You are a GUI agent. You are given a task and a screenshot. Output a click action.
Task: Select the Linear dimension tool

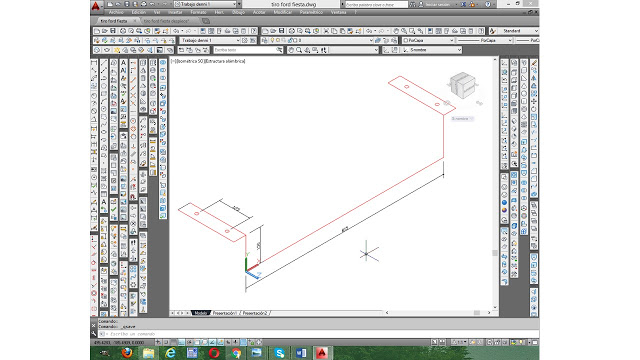tap(94, 63)
